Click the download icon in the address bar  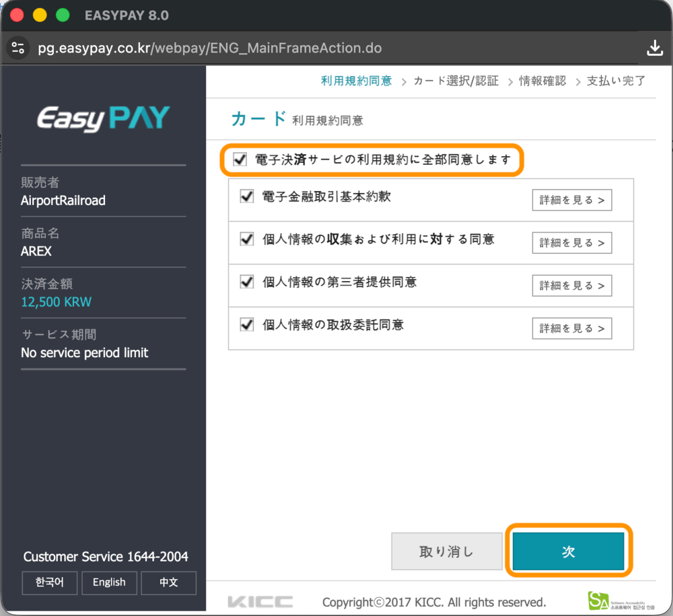pyautogui.click(x=655, y=48)
